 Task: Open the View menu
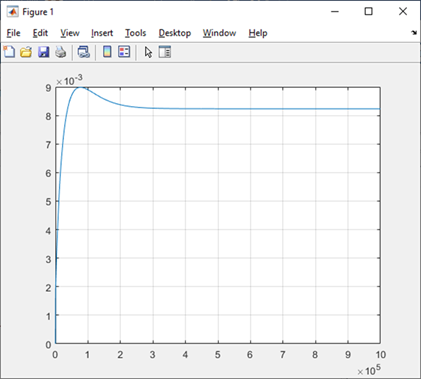point(70,33)
